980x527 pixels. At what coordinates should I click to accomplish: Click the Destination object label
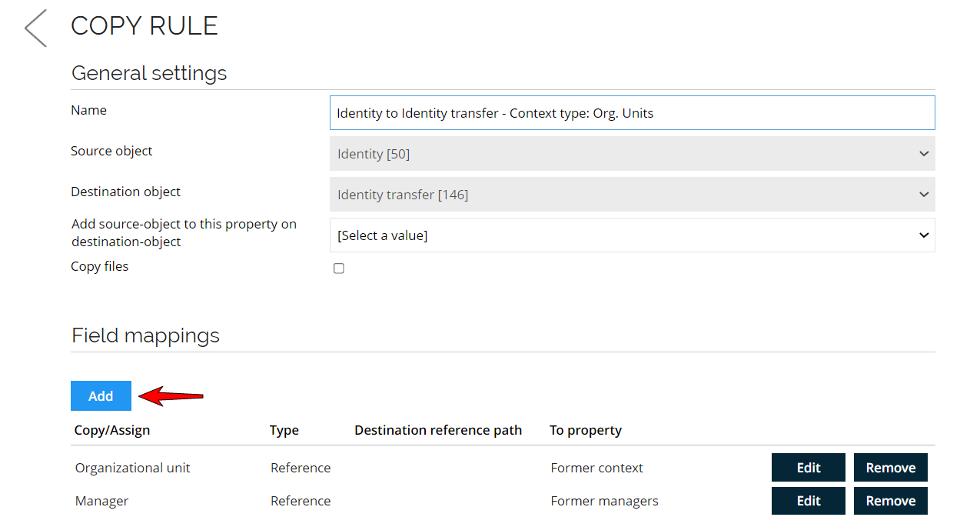(x=126, y=192)
